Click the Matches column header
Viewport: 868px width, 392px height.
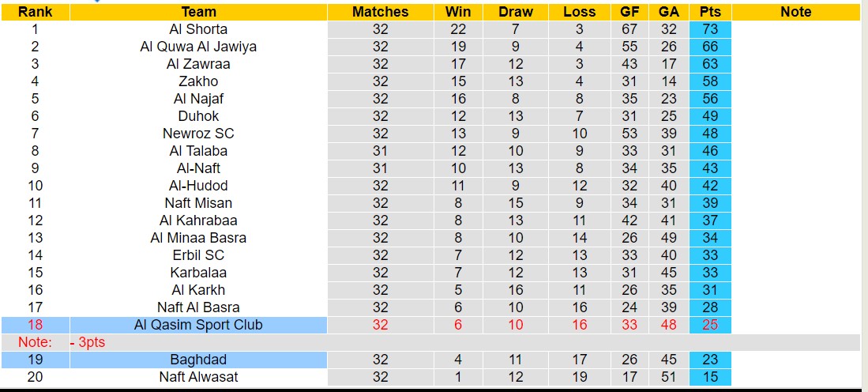pos(381,12)
